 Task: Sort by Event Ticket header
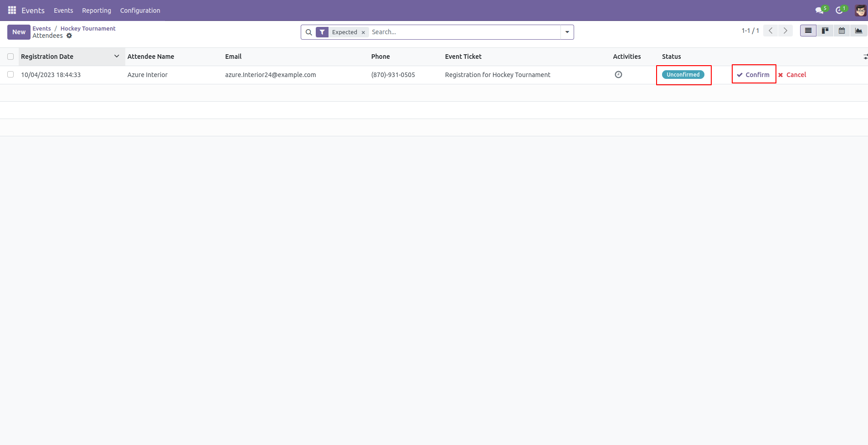(x=463, y=57)
